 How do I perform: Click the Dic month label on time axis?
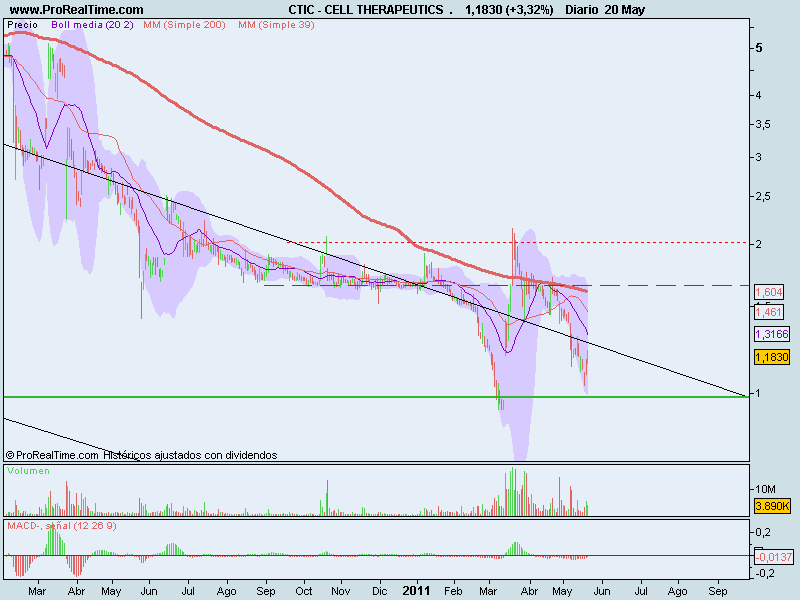tap(379, 591)
